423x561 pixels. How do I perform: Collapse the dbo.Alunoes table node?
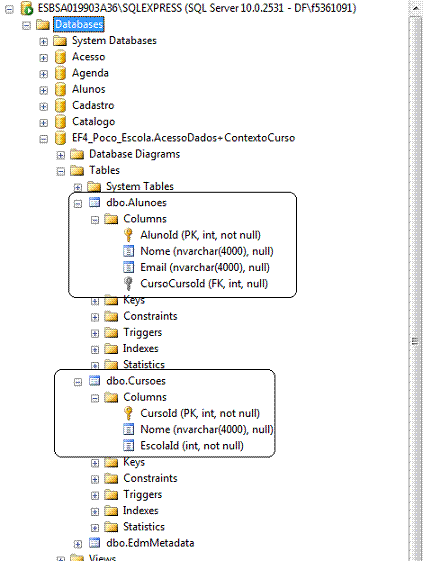coord(78,204)
